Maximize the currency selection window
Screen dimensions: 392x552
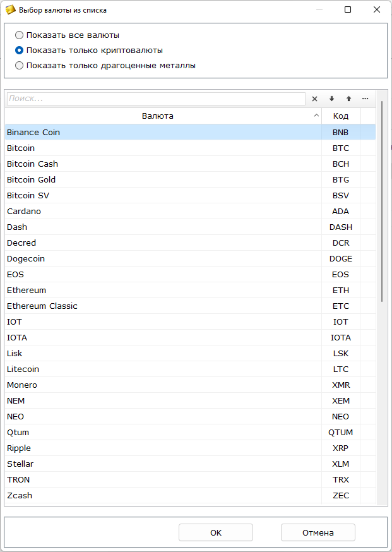click(x=348, y=10)
